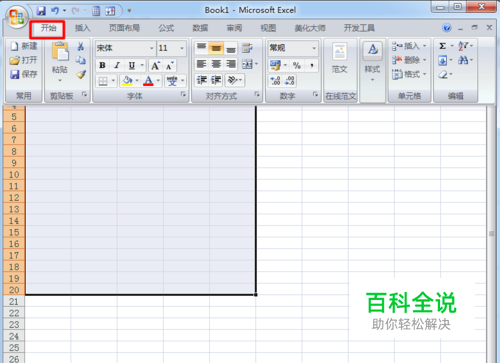Set top vertical alignment
This screenshot has height=363, width=500.
(x=201, y=48)
